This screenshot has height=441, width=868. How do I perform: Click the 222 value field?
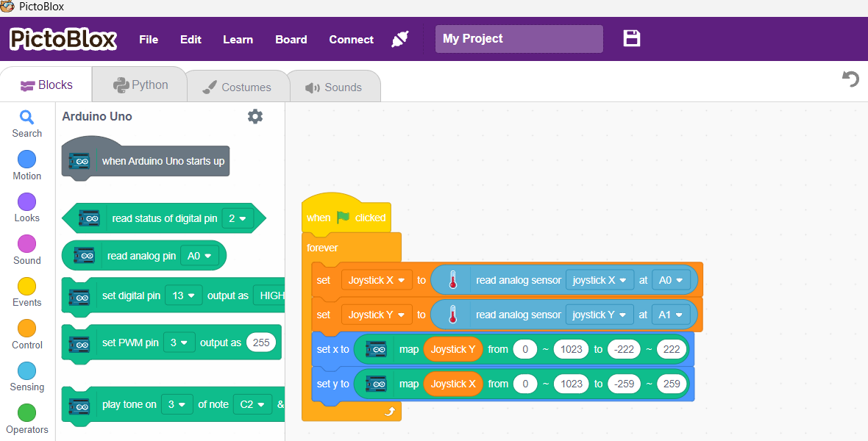pos(672,349)
